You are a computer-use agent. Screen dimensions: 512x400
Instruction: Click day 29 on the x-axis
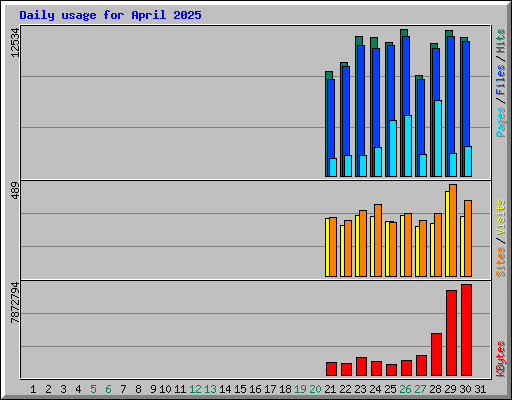click(450, 389)
